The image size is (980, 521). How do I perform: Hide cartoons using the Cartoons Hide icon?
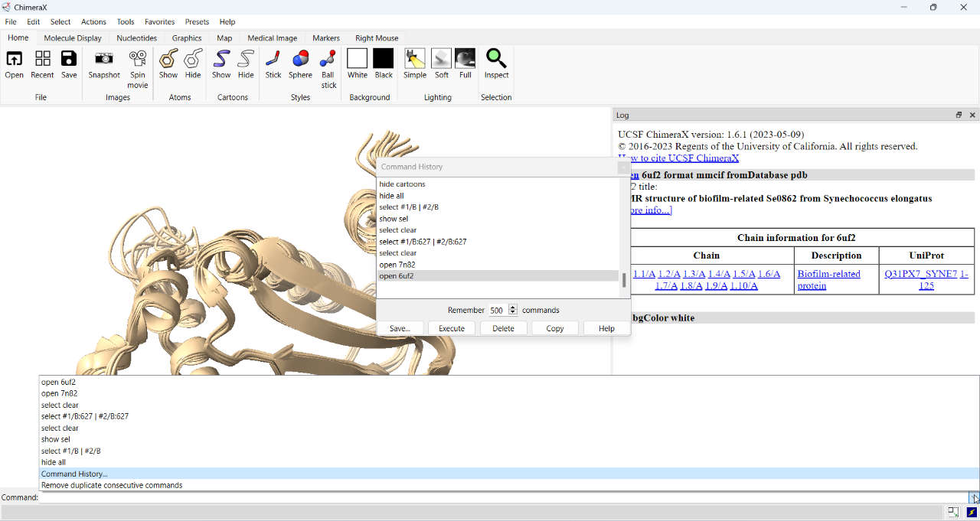[246, 59]
